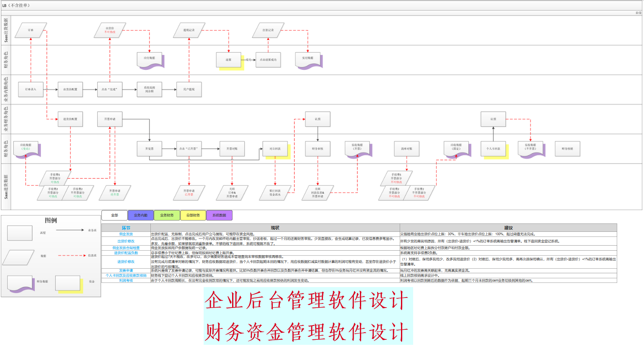
Task: Select the 应收数据(变动) document shape
Action: pyautogui.click(x=26, y=147)
